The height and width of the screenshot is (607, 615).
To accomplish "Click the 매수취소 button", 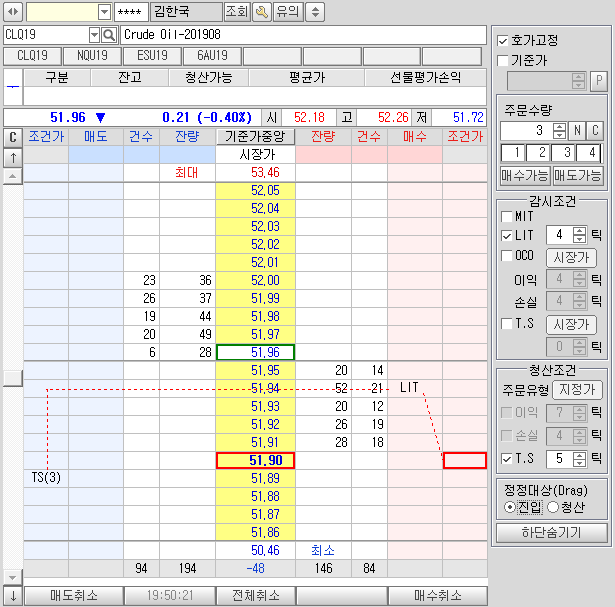I will [x=438, y=596].
